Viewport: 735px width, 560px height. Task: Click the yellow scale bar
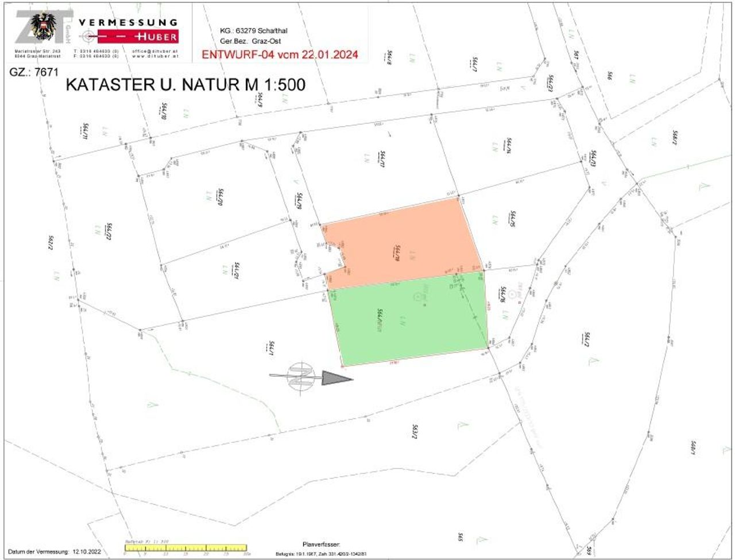click(x=185, y=548)
